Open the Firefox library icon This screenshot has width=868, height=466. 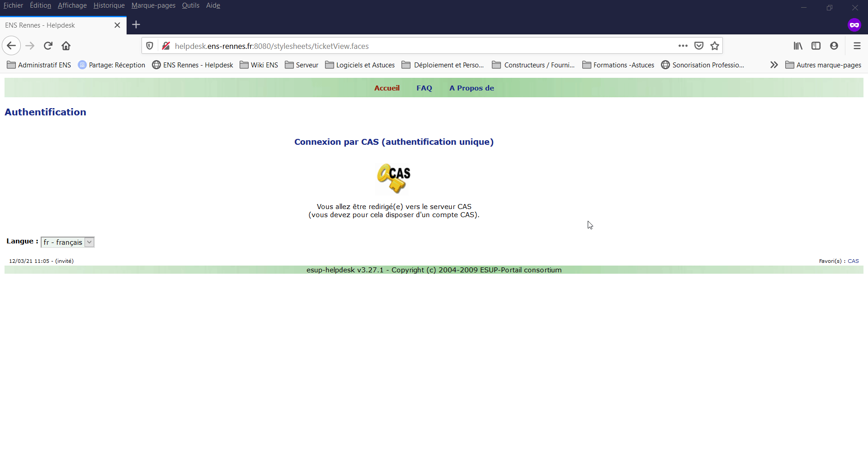tap(798, 46)
